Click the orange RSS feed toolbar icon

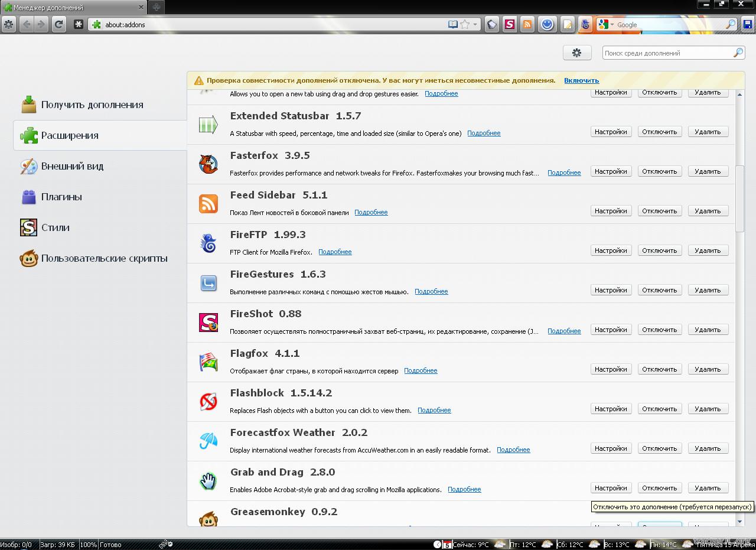(527, 24)
